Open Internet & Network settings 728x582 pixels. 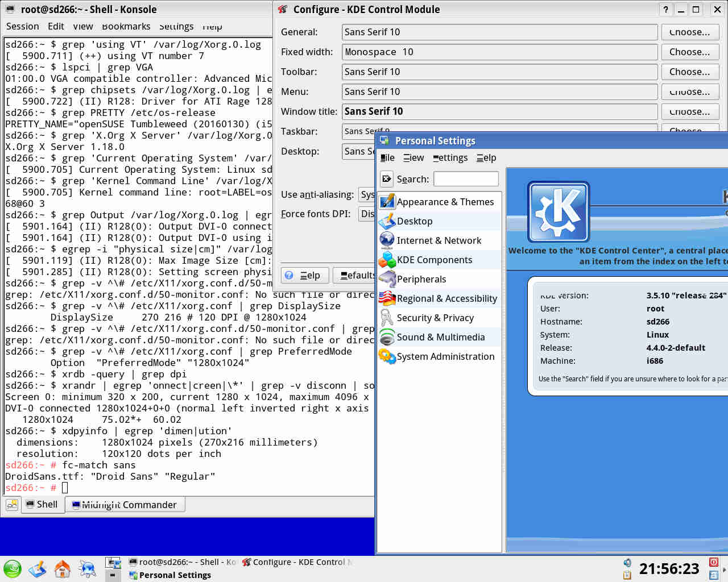coord(439,240)
